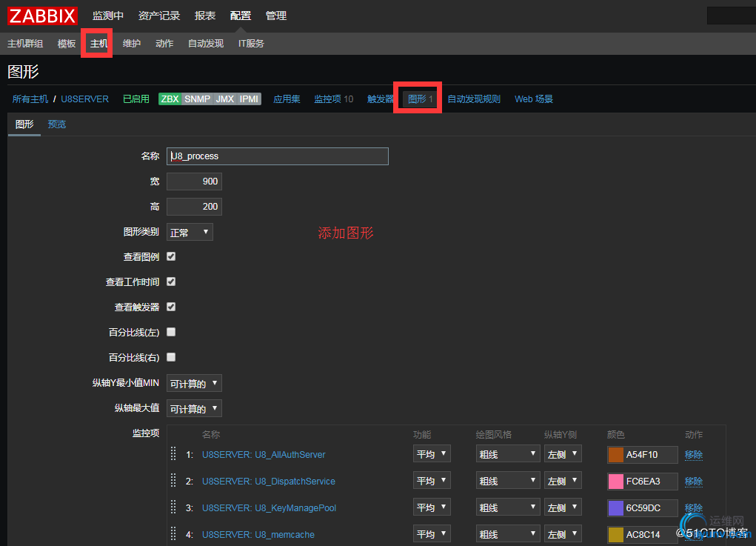The height and width of the screenshot is (546, 756).
Task: Open 绘图风格 dropdown for U8_KeyManagePool
Action: (x=508, y=507)
